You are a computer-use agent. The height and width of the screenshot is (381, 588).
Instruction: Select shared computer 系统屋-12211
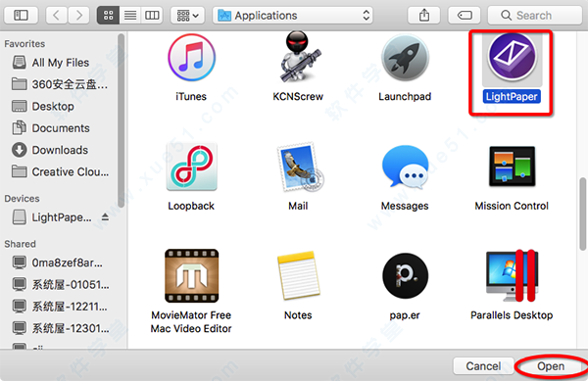[60, 307]
